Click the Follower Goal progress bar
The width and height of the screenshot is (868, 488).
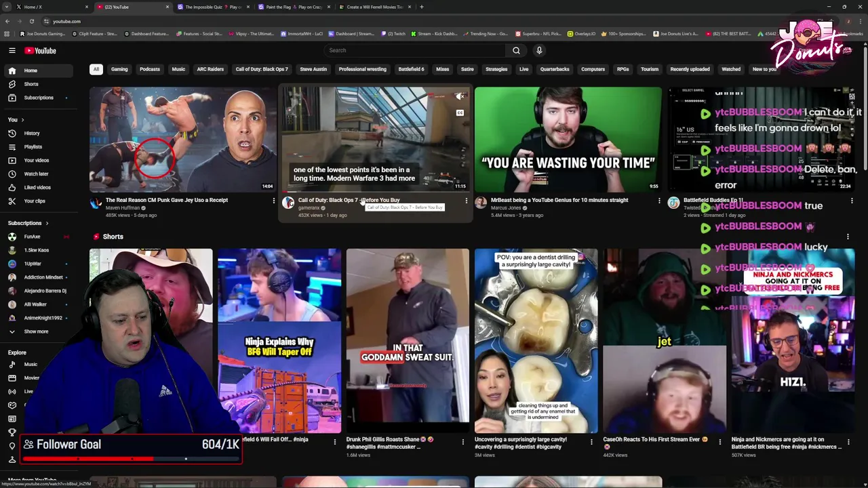tap(132, 459)
